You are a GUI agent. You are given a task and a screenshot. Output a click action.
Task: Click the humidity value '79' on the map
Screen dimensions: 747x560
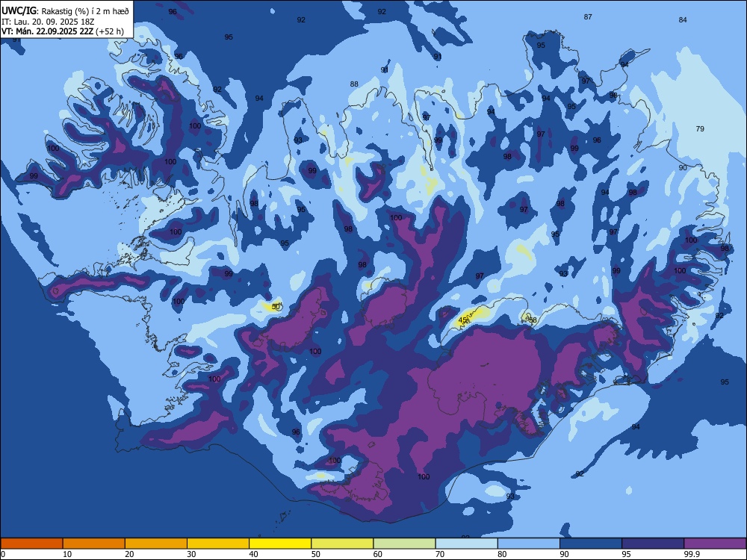(700, 128)
